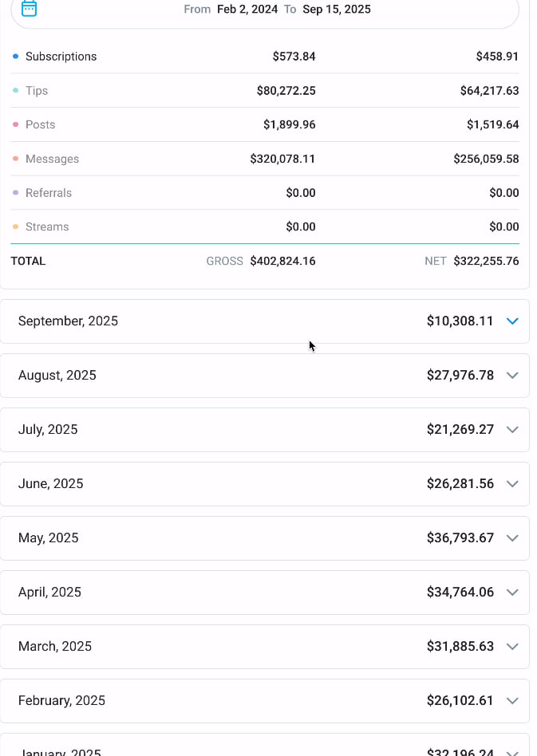The width and height of the screenshot is (537, 756).
Task: Expand the February, 2025 chevron
Action: (x=512, y=701)
